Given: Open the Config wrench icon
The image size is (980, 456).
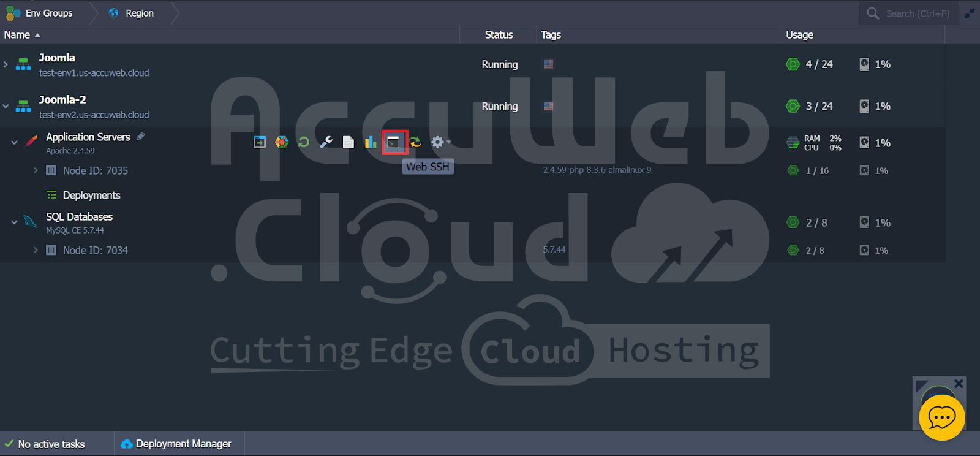Looking at the screenshot, I should click(326, 143).
